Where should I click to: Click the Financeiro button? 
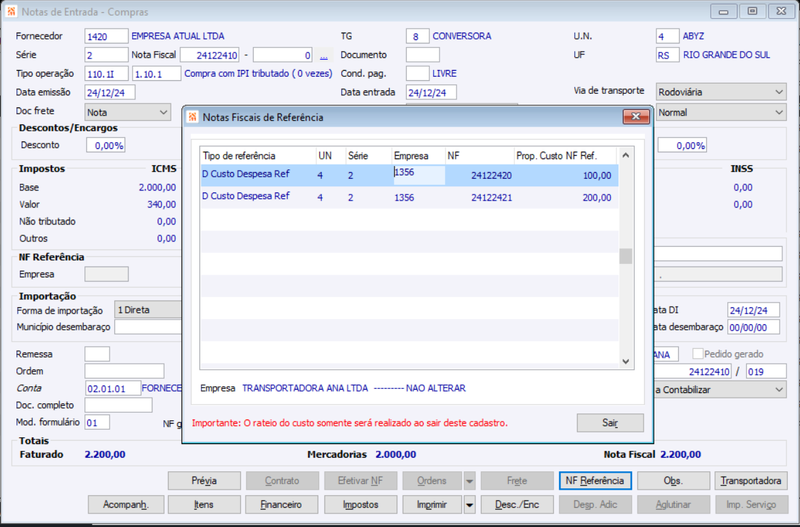coord(282,505)
